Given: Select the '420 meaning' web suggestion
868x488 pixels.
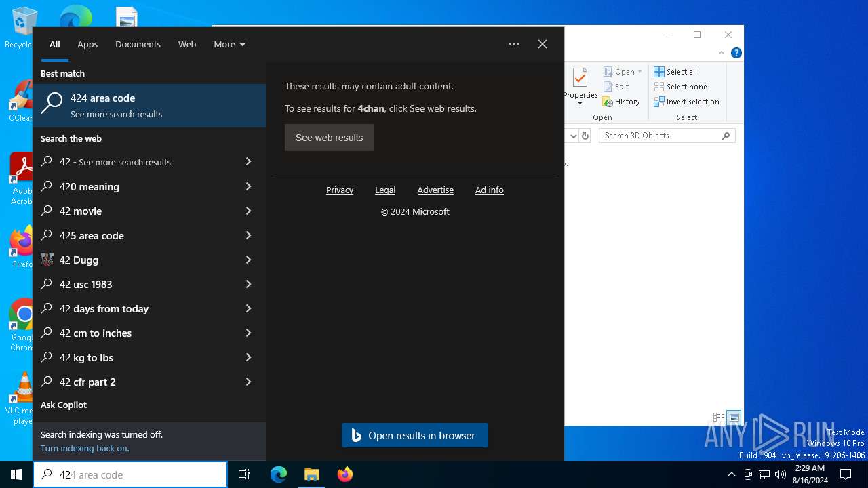Looking at the screenshot, I should [x=90, y=186].
